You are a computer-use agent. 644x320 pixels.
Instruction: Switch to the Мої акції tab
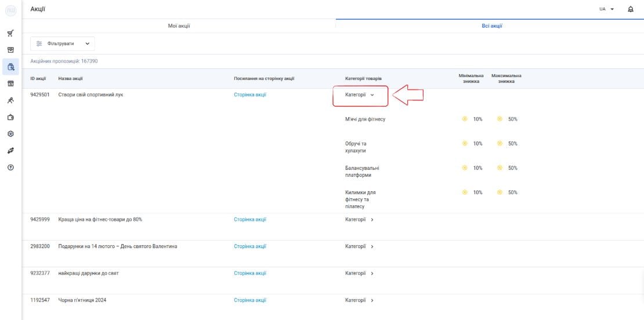pos(179,26)
